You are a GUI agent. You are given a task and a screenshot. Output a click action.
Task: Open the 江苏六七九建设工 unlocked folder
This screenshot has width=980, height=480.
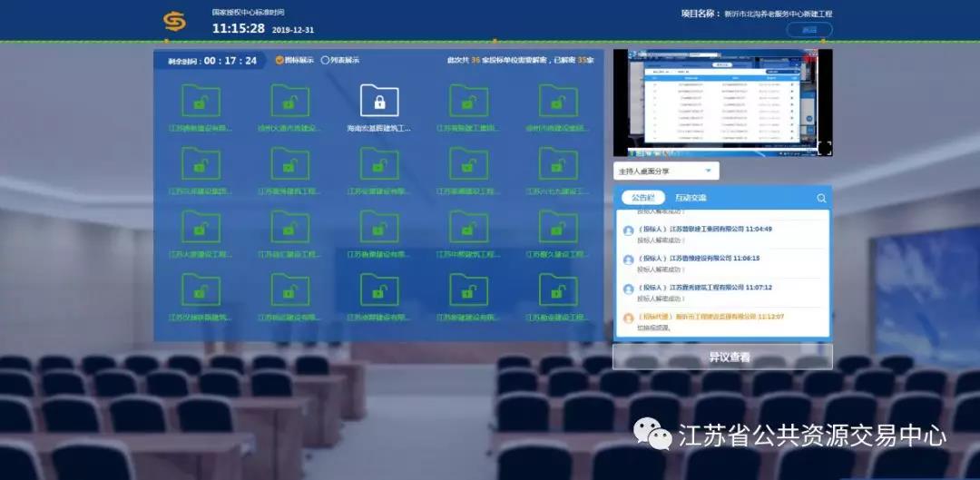[x=558, y=163]
